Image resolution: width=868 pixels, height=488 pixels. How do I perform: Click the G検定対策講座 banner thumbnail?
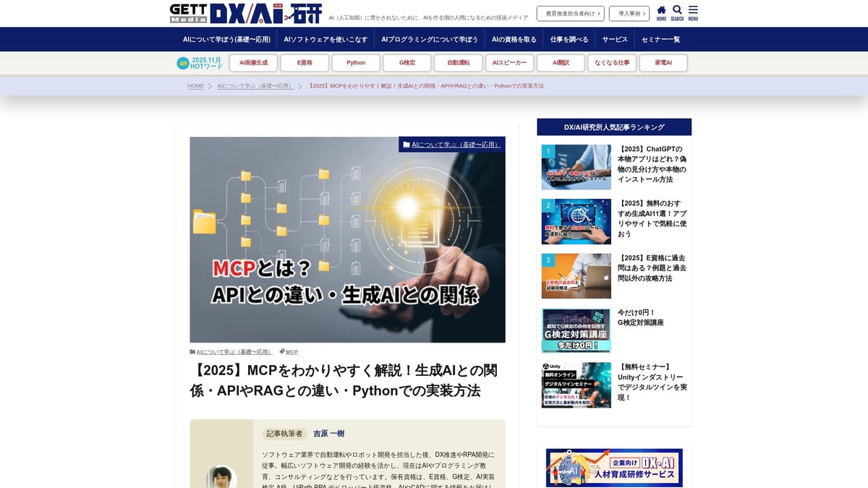[576, 330]
